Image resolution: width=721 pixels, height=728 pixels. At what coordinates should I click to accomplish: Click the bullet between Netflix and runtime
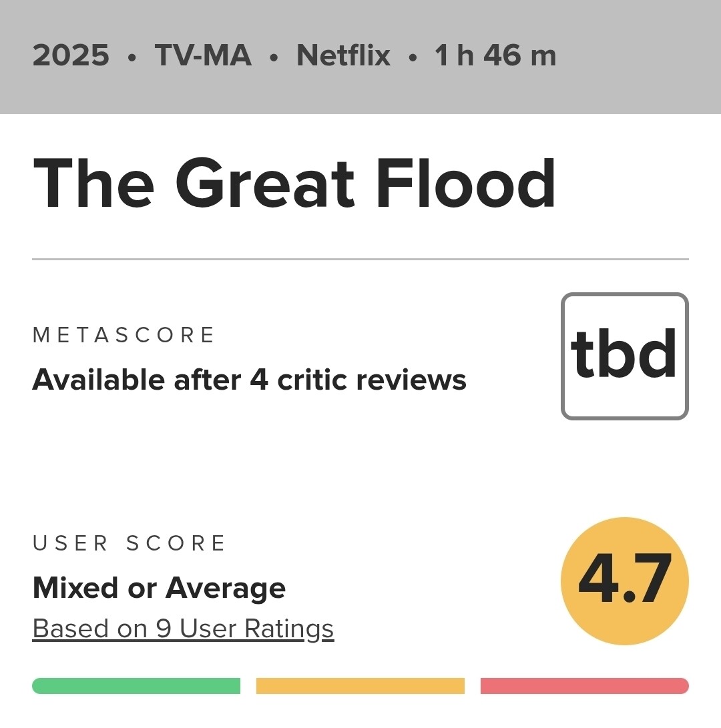click(x=413, y=57)
